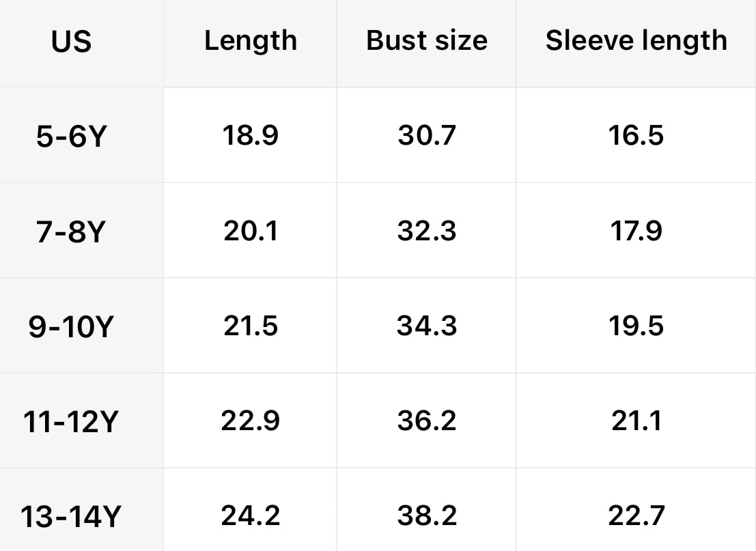
Task: Click the US column header
Action: pos(71,42)
